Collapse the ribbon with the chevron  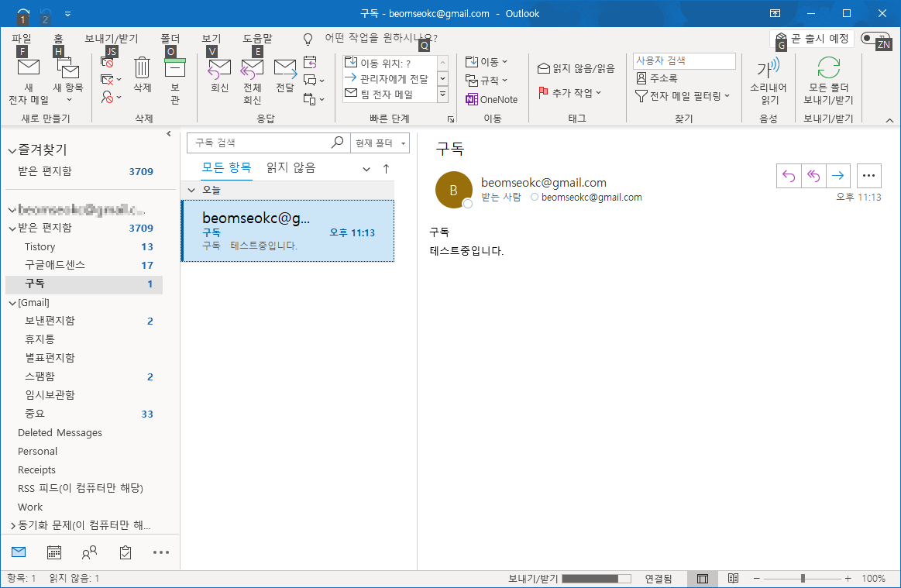click(x=889, y=120)
